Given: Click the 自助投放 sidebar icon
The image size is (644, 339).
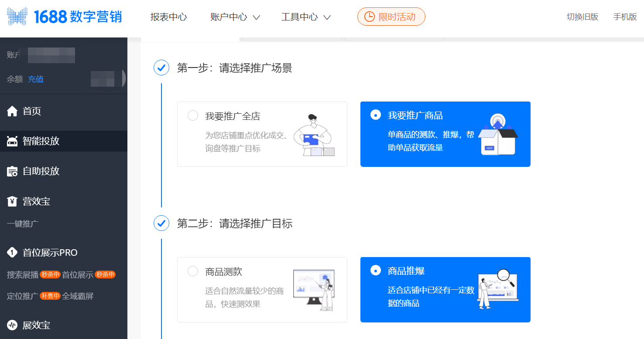Looking at the screenshot, I should click(12, 171).
